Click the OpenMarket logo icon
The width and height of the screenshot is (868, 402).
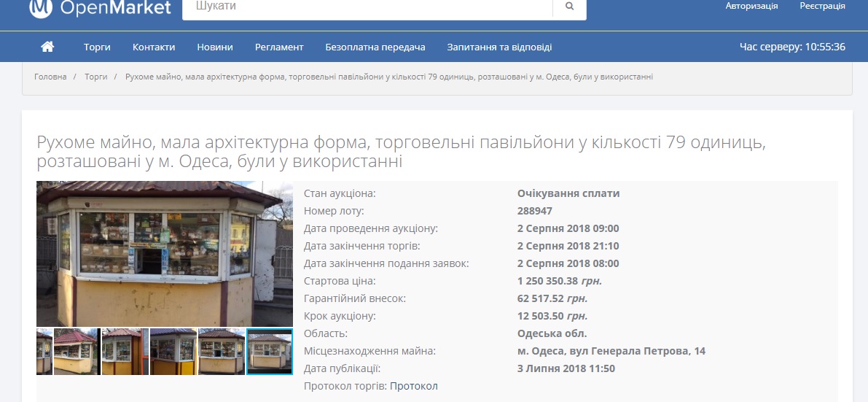coord(42,8)
